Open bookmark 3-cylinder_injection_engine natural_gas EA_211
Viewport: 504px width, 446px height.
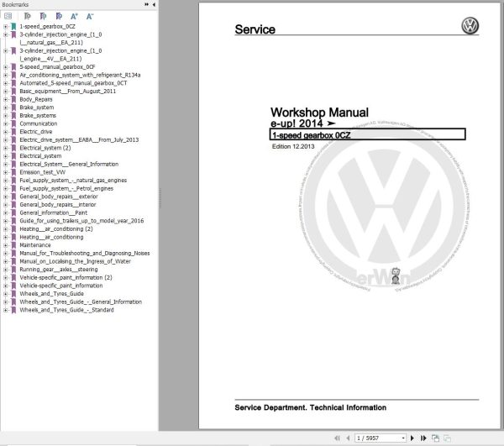[x=60, y=39]
